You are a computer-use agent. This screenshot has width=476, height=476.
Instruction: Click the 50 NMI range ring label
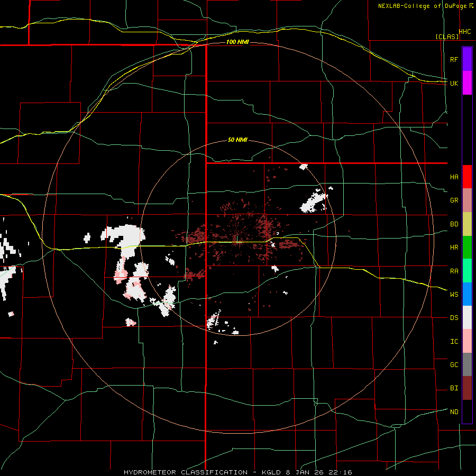(237, 140)
